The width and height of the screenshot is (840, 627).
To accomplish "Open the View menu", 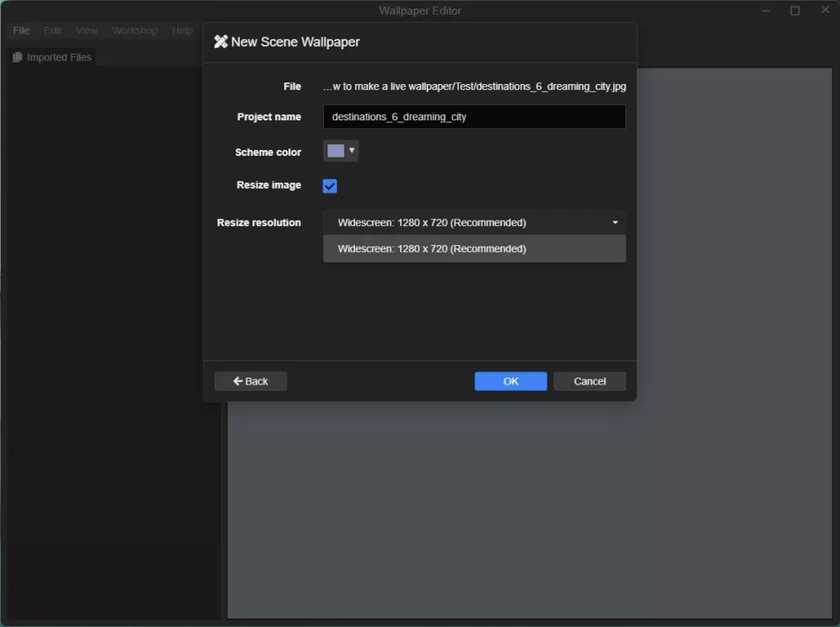I will point(87,30).
